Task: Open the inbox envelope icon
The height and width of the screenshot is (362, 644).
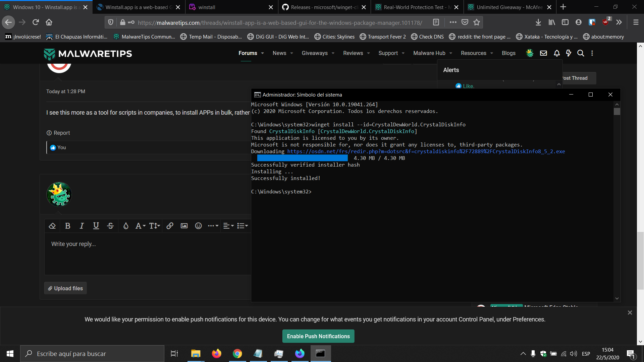Action: 543,53
